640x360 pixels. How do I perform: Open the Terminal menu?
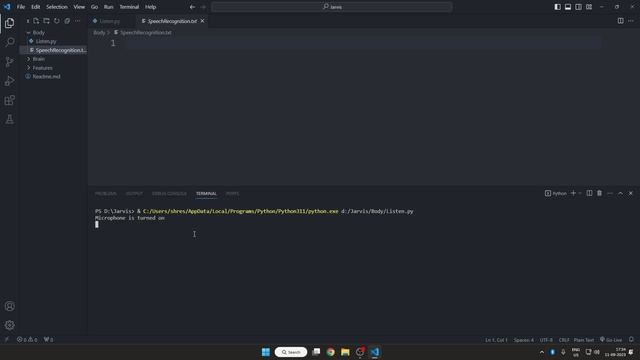pos(129,7)
